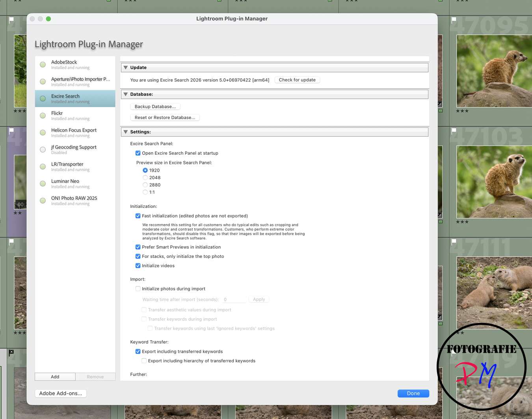Viewport: 532px width, 419px height.
Task: Toggle Initialize videos checkbox
Action: 138,266
